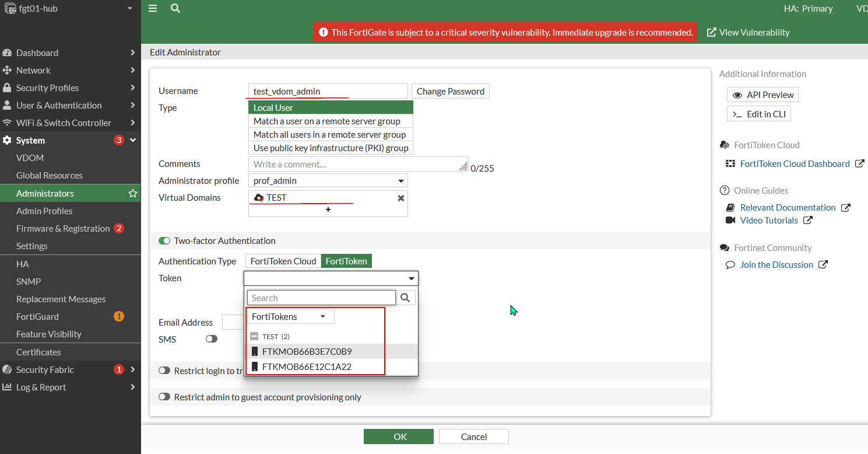Click the View Vulnerability external link icon

coord(712,32)
